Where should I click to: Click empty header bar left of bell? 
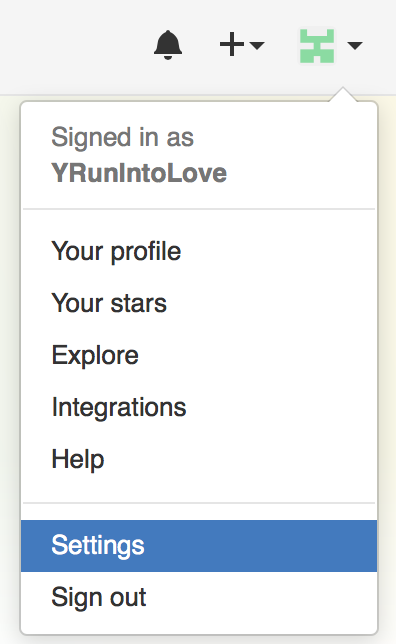pos(74,45)
